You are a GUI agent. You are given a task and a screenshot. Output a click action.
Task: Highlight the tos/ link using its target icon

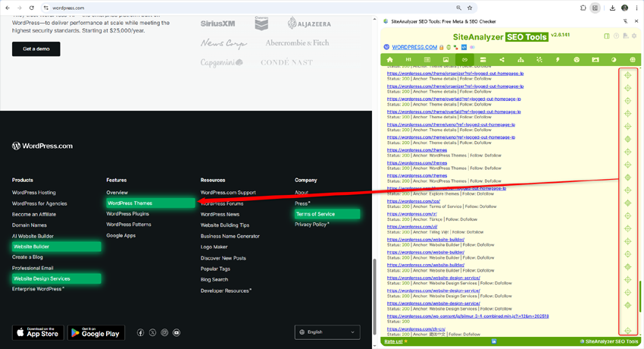pyautogui.click(x=627, y=203)
